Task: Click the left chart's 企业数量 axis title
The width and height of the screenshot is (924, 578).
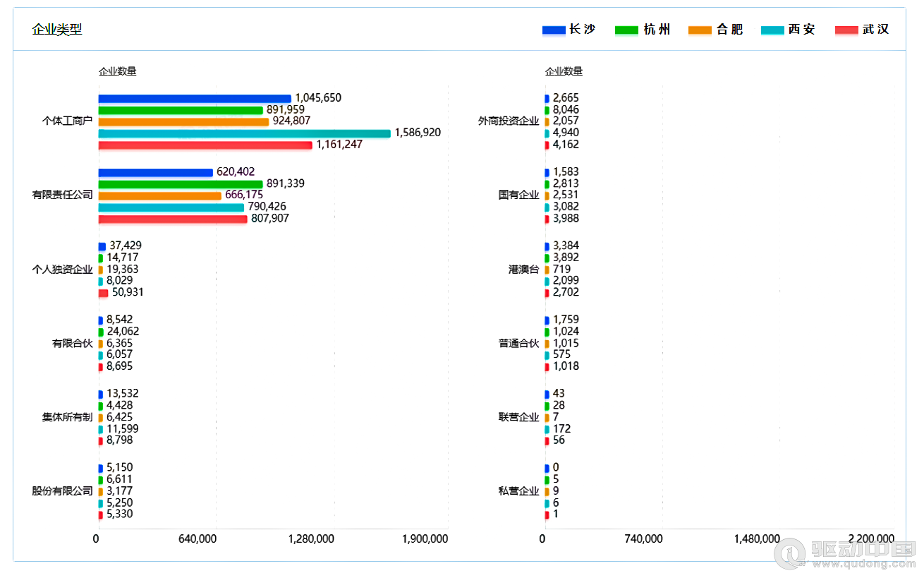Action: pos(117,71)
